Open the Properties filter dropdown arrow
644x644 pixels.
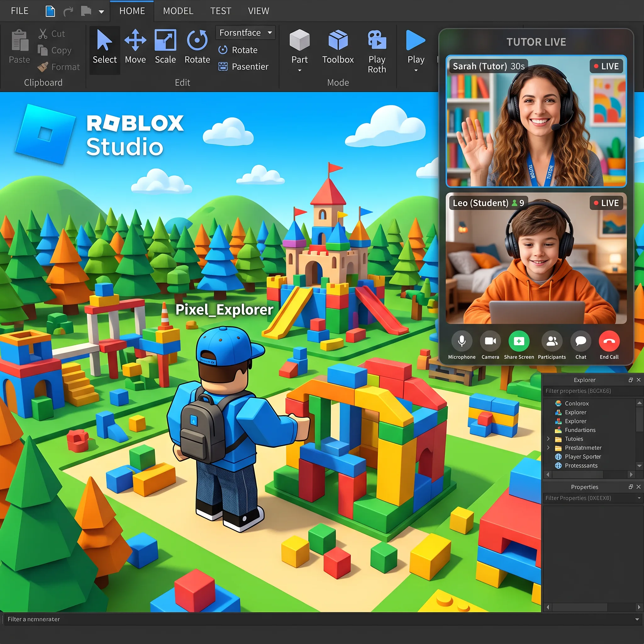pyautogui.click(x=639, y=498)
